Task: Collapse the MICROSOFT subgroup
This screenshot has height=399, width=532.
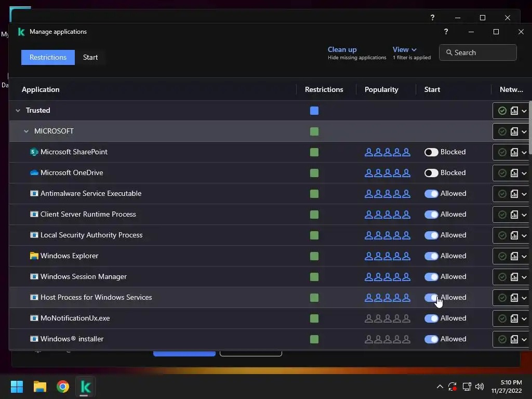Action: (26, 131)
